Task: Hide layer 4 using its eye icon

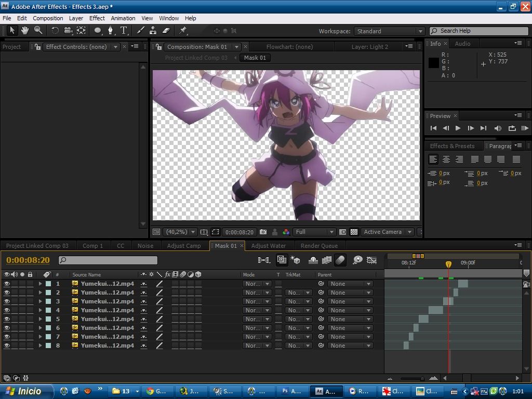Action: 6,310
